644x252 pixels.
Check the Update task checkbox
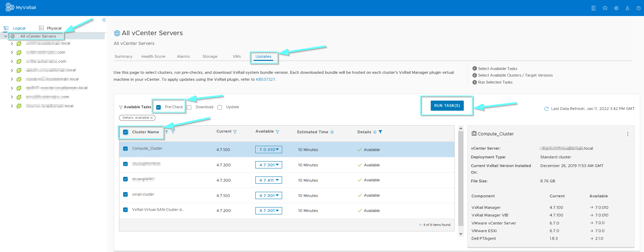tap(220, 107)
